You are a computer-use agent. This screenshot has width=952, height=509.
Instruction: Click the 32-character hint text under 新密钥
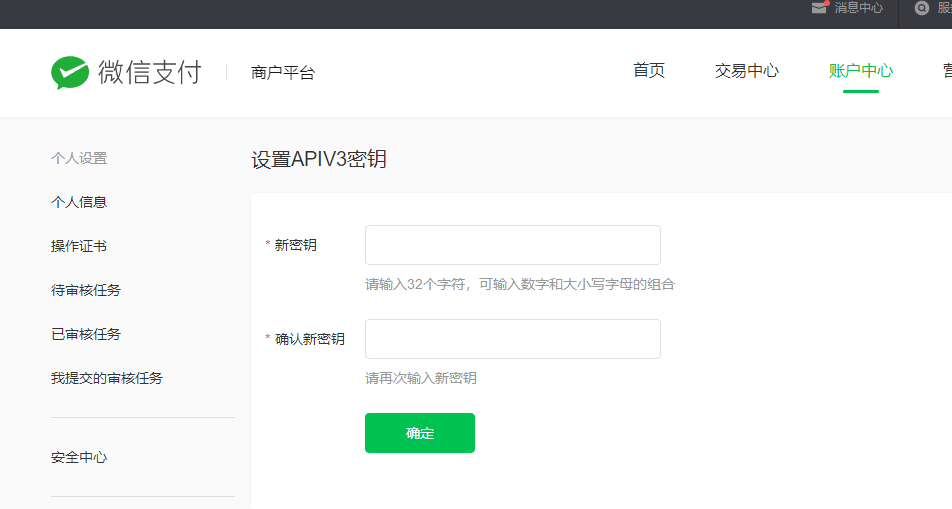point(520,284)
